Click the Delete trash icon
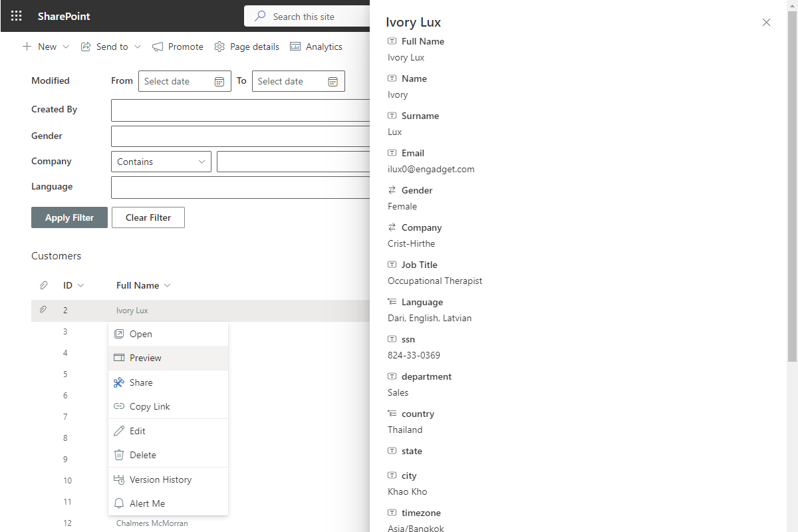Viewport: 798px width, 532px height. point(119,455)
